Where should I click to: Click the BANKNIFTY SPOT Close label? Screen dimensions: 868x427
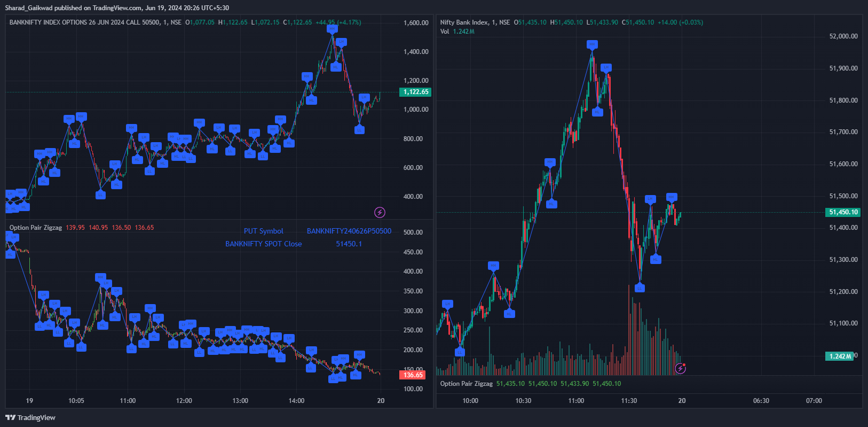coord(264,244)
